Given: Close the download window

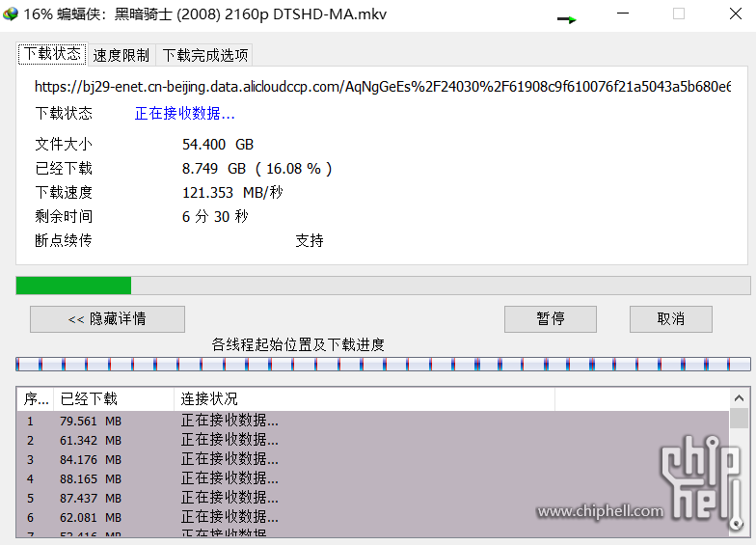Looking at the screenshot, I should [735, 14].
